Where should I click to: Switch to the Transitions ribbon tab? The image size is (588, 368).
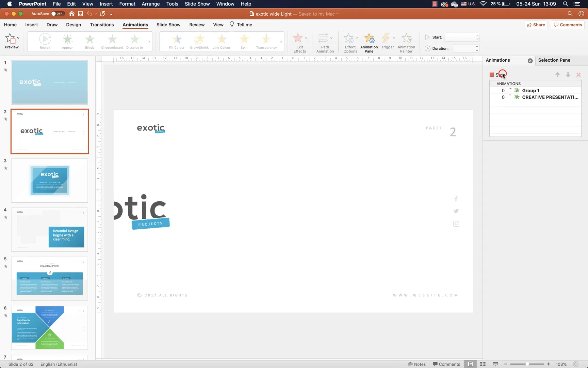(102, 25)
